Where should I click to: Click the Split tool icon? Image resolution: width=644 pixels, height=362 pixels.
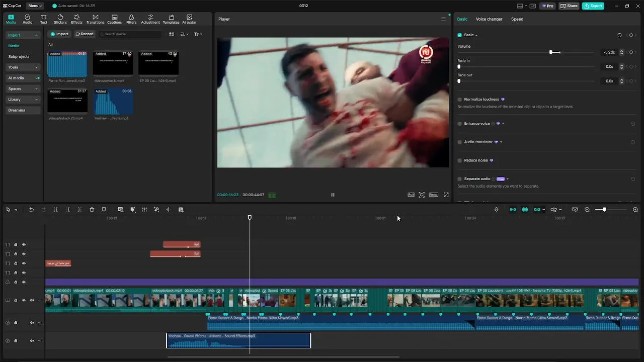click(x=55, y=210)
